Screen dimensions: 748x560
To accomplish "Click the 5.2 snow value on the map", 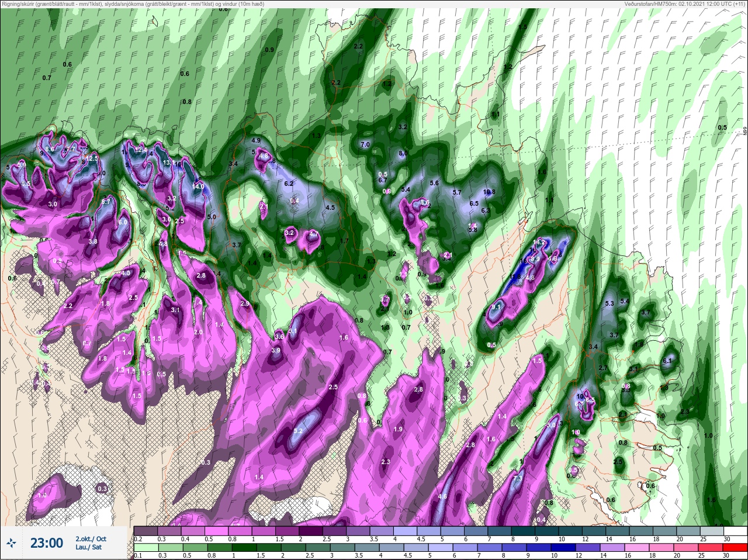I will click(x=298, y=431).
